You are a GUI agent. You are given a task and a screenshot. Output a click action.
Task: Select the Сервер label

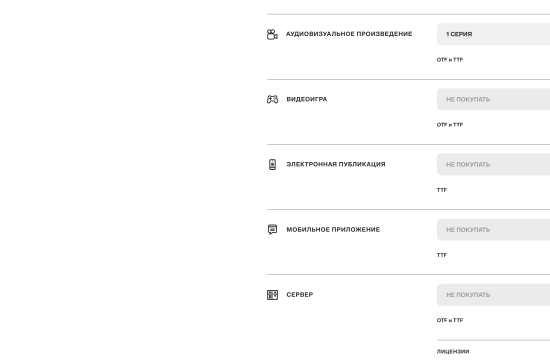pos(300,295)
